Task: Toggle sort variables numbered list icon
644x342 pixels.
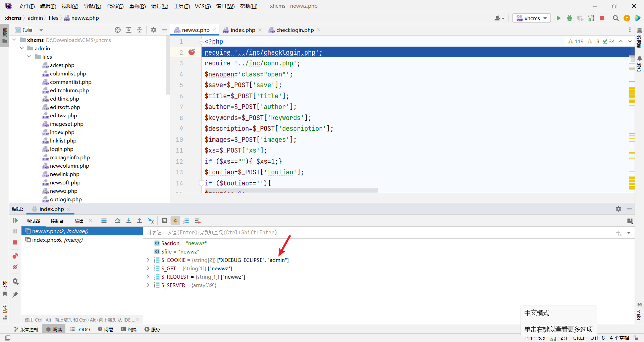Action: click(x=186, y=221)
